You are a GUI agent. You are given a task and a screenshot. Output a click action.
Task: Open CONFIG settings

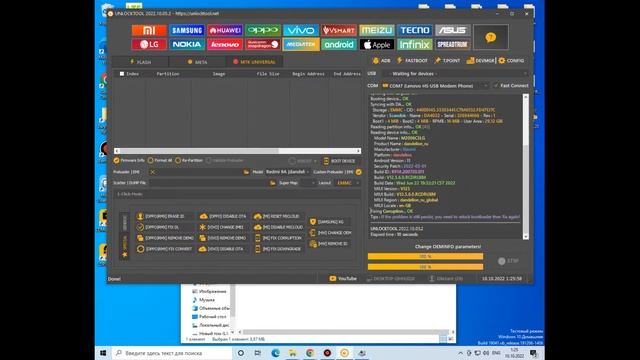pyautogui.click(x=511, y=60)
